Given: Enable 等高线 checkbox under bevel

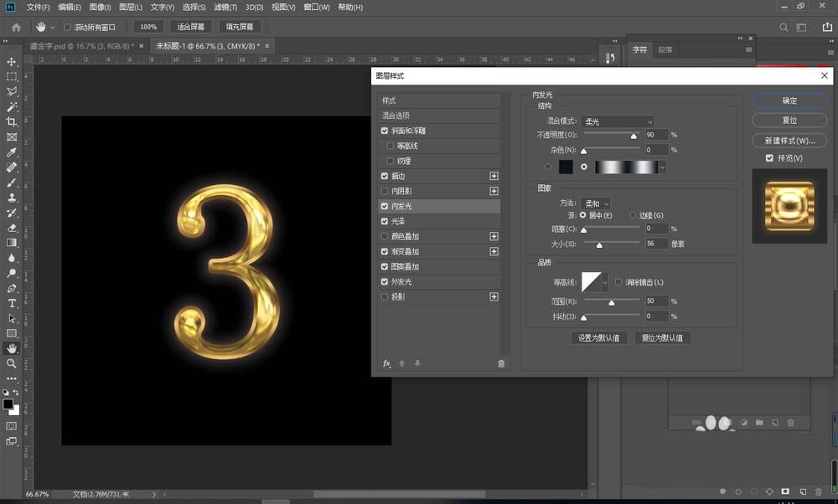Looking at the screenshot, I should pos(391,146).
